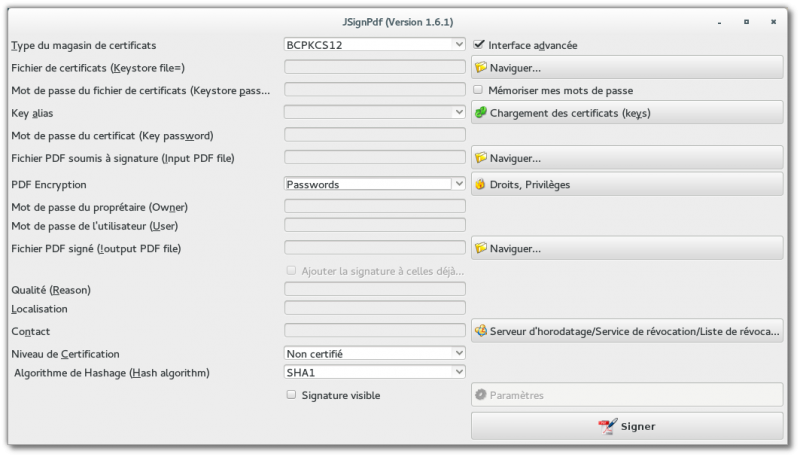Image resolution: width=800 pixels, height=456 pixels.
Task: Click the PDF pen icon on the Signer button
Action: point(607,426)
